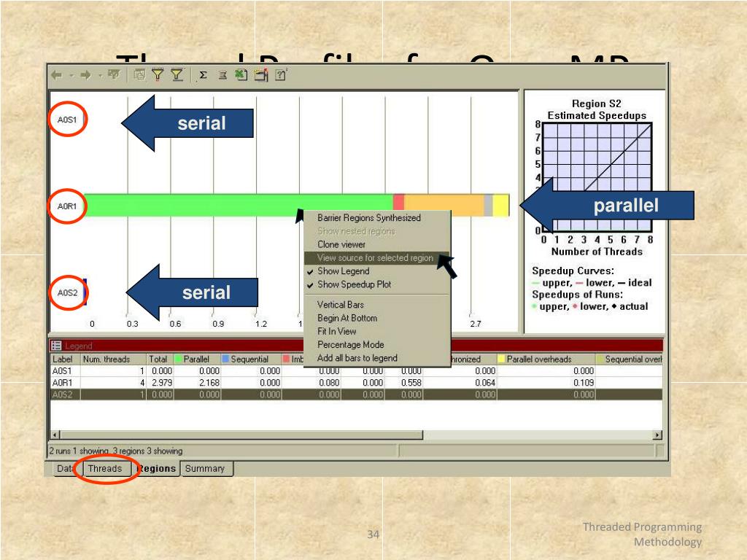Click the Legend panel header icon
The width and height of the screenshot is (747, 560).
click(56, 345)
